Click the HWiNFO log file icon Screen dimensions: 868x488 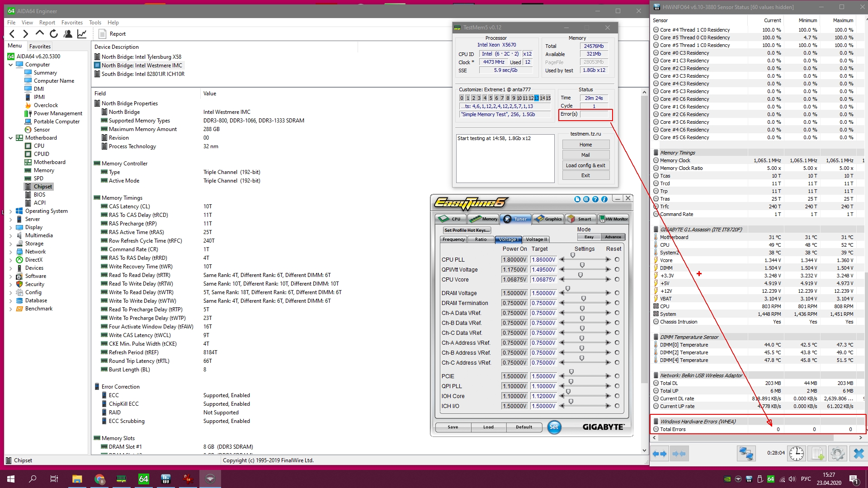click(x=817, y=453)
